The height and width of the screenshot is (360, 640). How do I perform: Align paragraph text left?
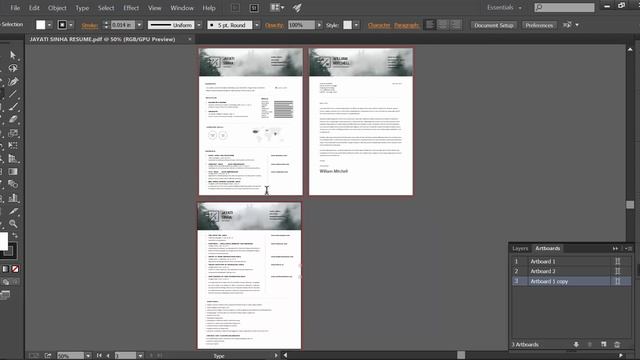click(x=430, y=25)
